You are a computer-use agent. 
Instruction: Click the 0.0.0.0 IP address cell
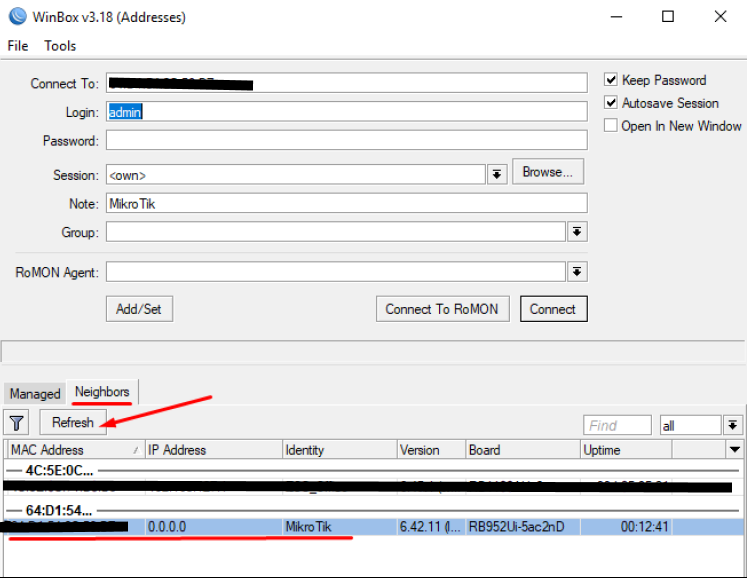coord(214,527)
